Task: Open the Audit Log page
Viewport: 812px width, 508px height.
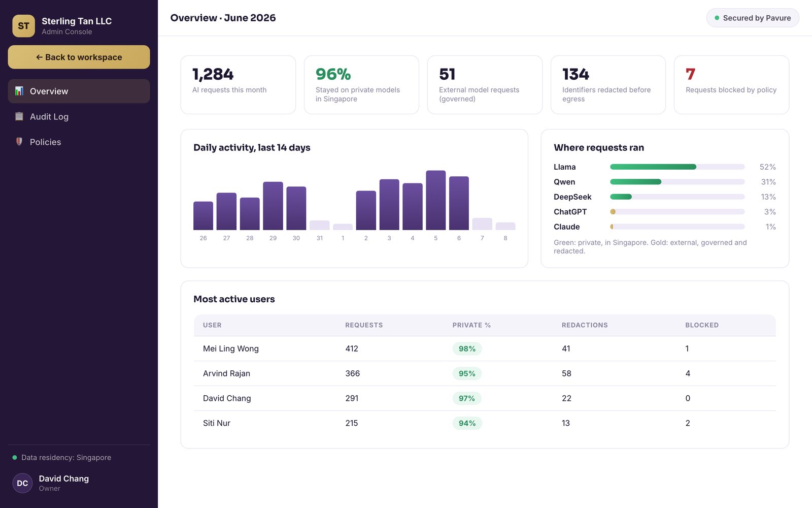Action: (79, 116)
